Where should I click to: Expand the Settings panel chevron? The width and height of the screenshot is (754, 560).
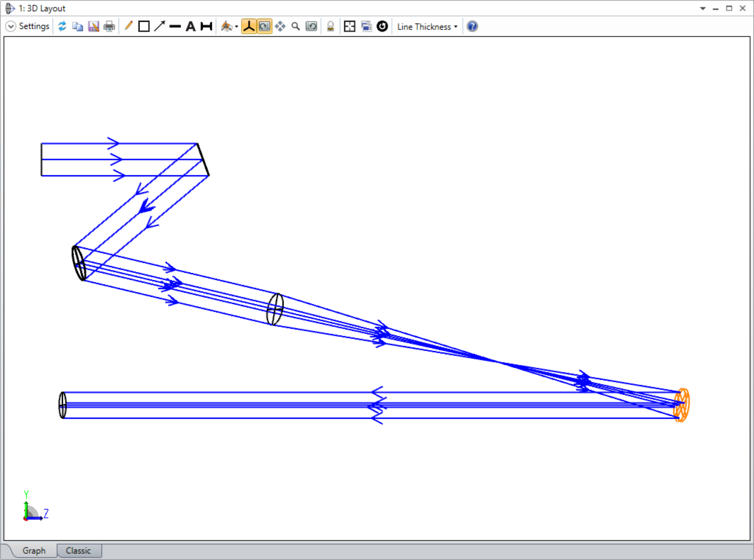[10, 26]
